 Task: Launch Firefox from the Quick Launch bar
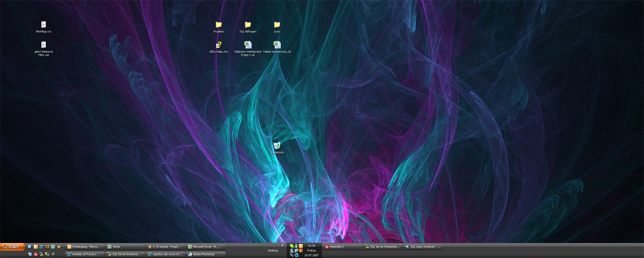click(x=47, y=246)
